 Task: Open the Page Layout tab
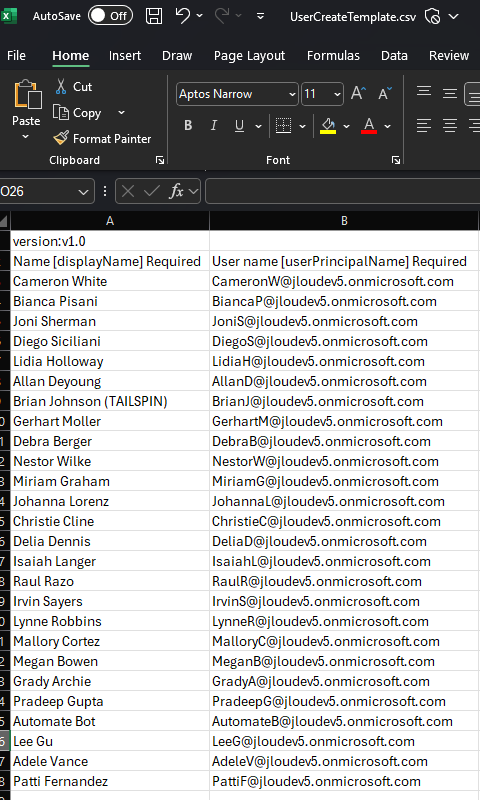coord(249,56)
